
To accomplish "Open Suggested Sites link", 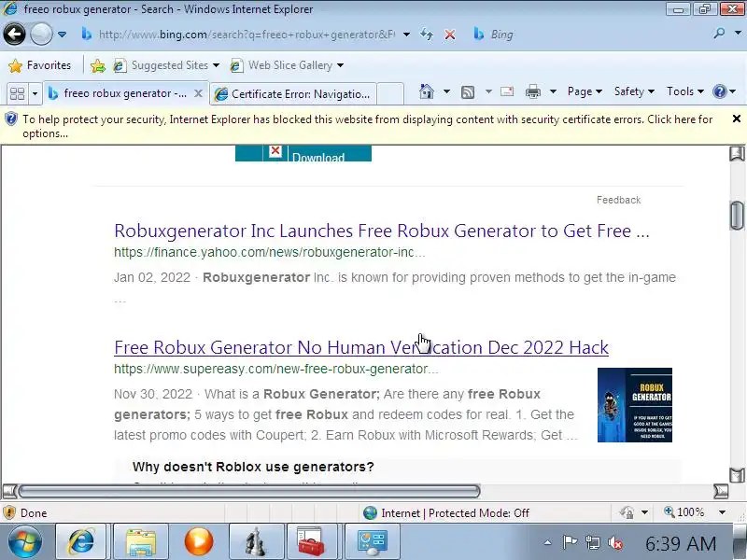I will pos(166,65).
